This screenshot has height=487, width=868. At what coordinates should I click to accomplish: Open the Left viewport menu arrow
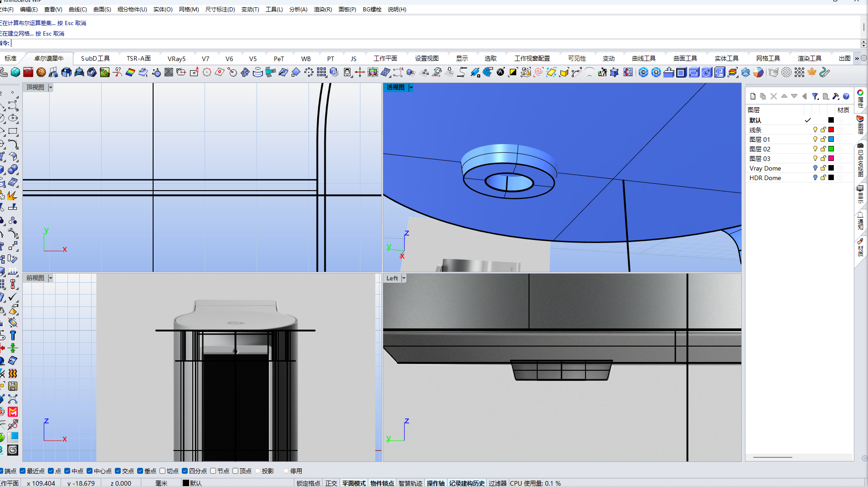(404, 278)
